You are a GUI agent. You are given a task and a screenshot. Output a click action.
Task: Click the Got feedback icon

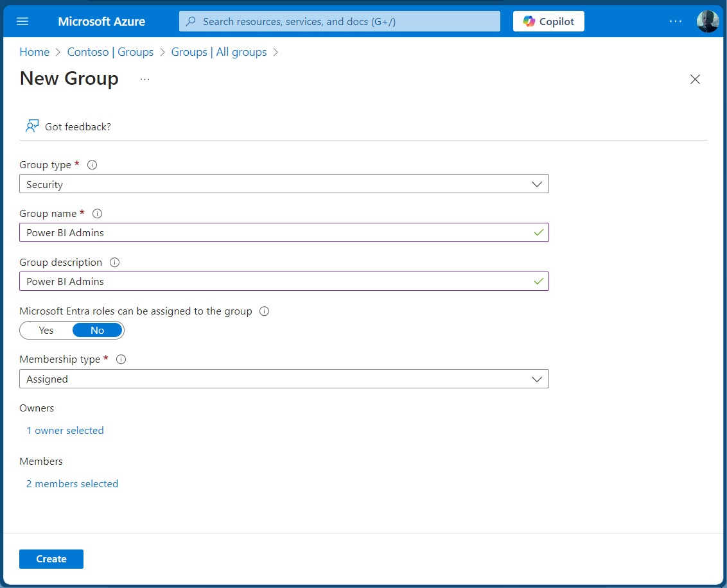coord(32,126)
